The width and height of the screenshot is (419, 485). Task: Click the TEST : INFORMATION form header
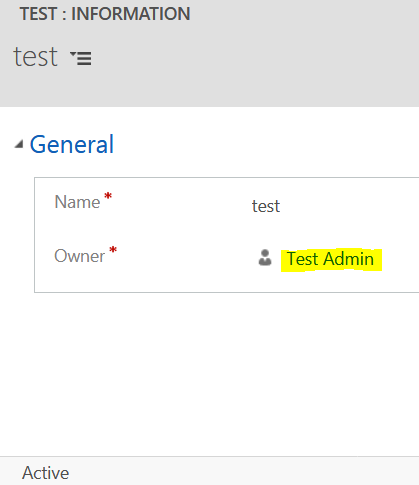pyautogui.click(x=105, y=14)
